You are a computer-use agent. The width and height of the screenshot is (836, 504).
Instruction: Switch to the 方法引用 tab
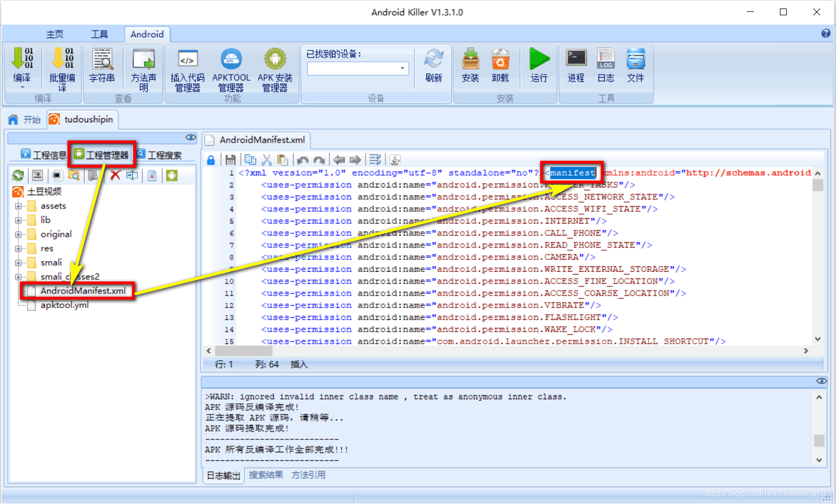click(x=308, y=475)
